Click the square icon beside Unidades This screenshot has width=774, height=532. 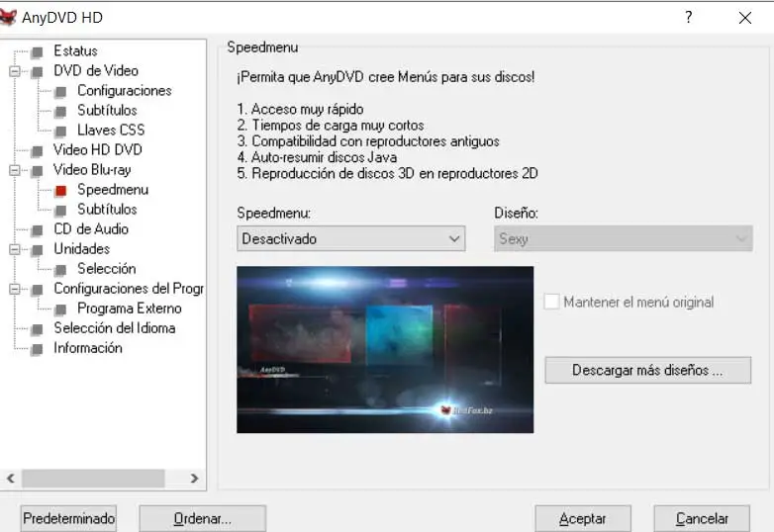pos(37,249)
